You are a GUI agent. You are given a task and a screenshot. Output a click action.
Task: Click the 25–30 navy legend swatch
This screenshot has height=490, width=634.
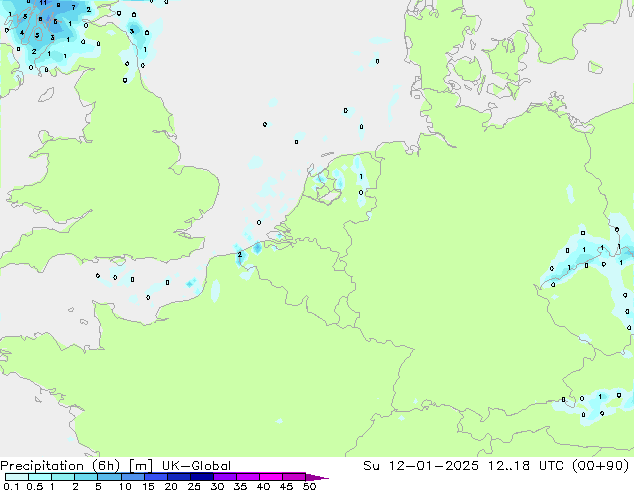202,477
